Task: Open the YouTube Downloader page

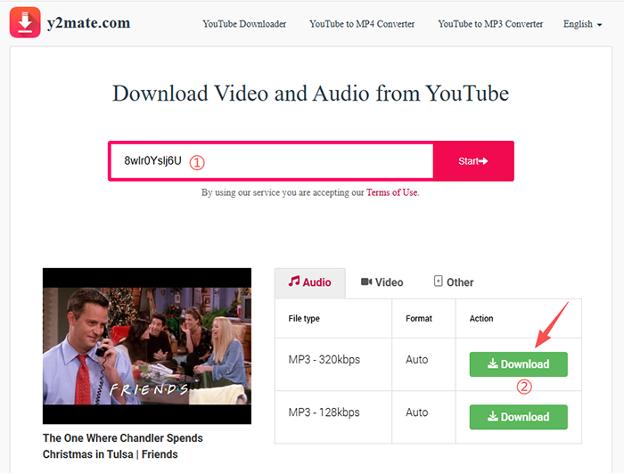Action: coord(243,23)
